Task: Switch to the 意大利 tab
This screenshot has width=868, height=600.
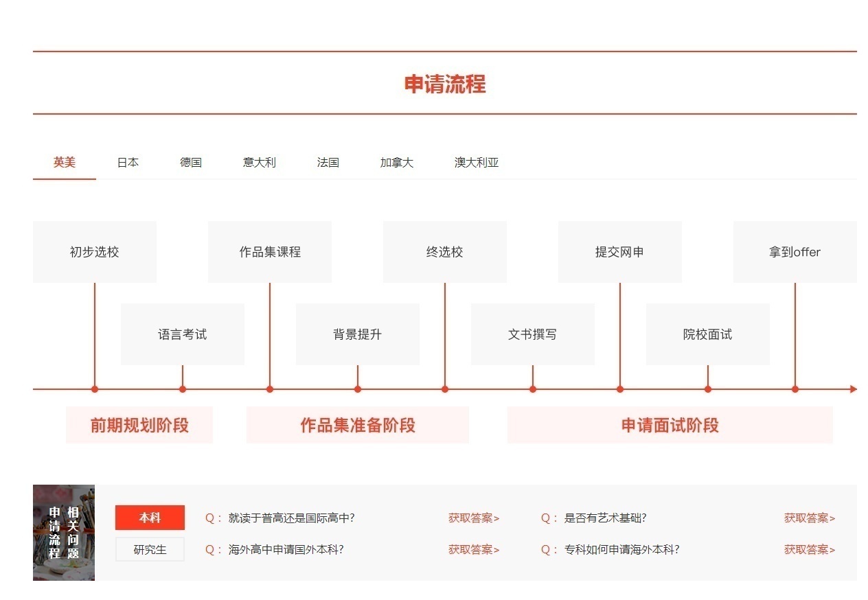Action: (260, 163)
